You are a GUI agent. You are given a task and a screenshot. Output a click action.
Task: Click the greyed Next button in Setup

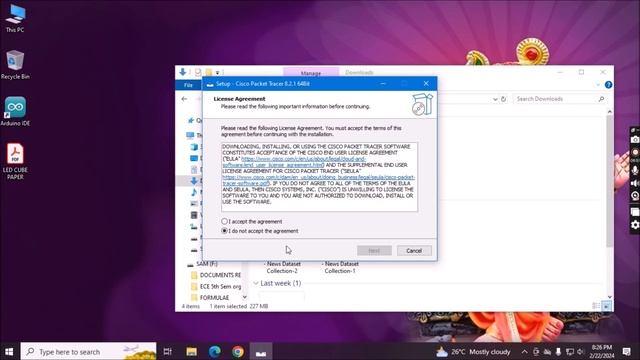(x=374, y=251)
